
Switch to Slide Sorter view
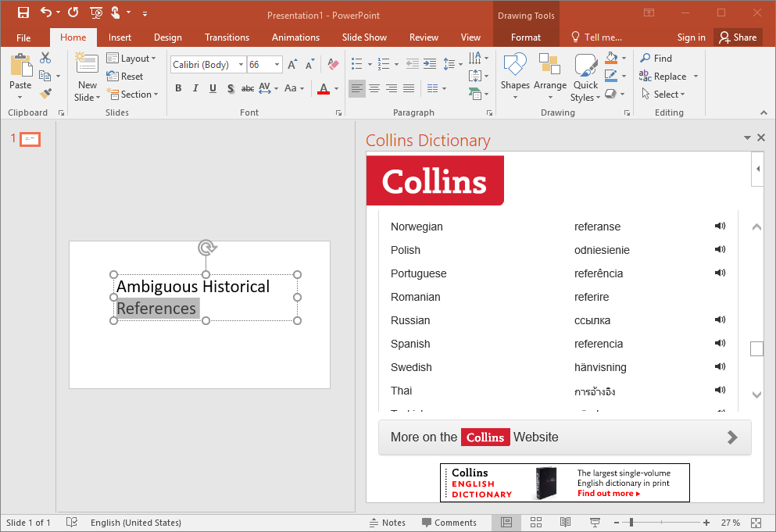[536, 523]
